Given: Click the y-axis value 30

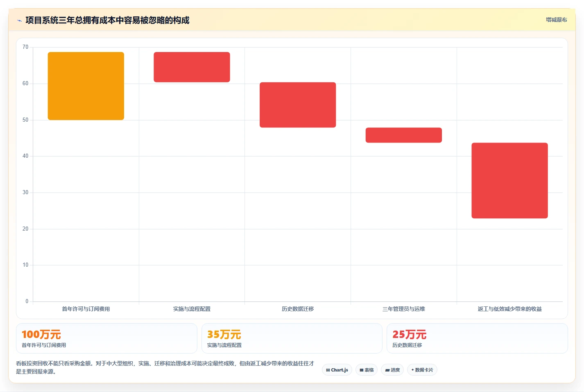Looking at the screenshot, I should pyautogui.click(x=25, y=193).
